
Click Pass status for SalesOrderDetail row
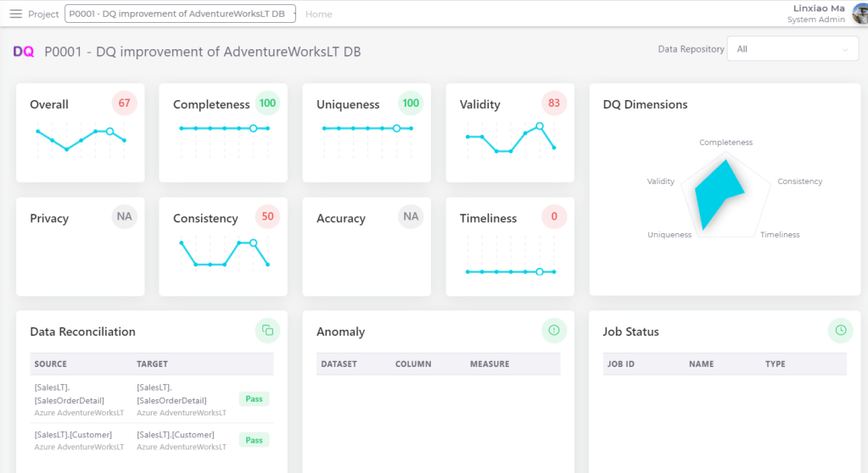254,399
